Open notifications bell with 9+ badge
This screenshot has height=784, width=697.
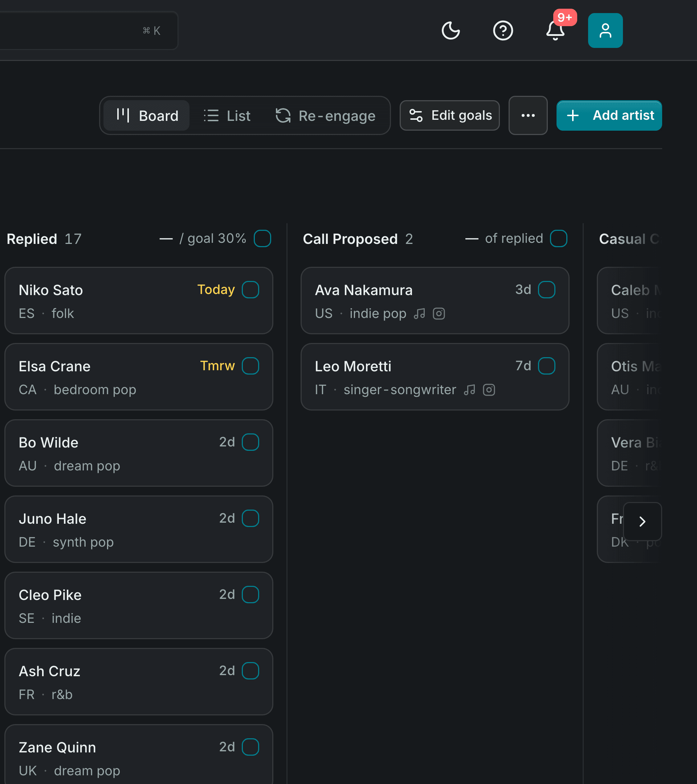[x=555, y=31]
